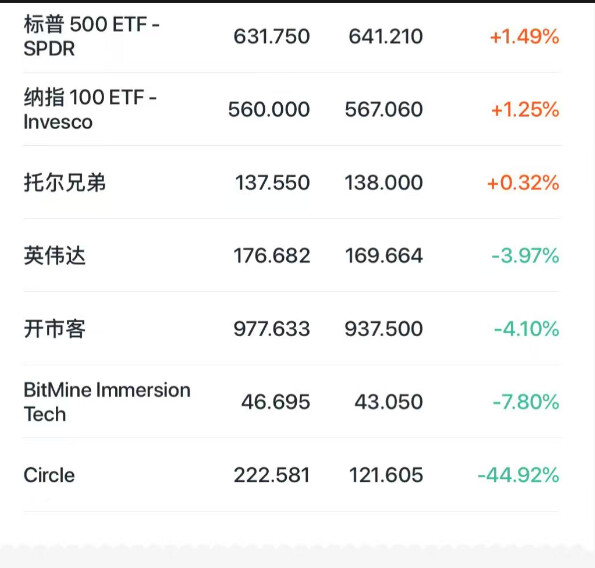Click the -44.92% loss percentage
Screen dimensions: 595x568
pos(518,475)
